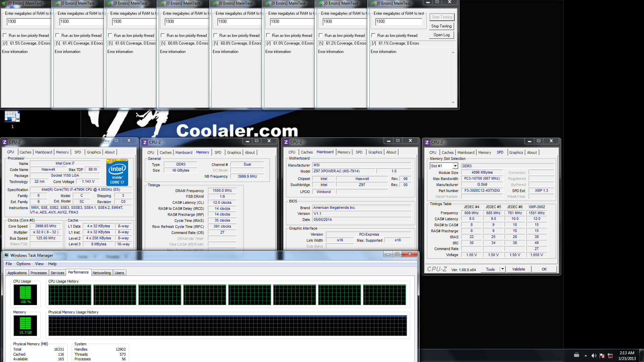
Task: Open the Graphics tab in the CPU-Z Mainboard window
Action: [375, 152]
